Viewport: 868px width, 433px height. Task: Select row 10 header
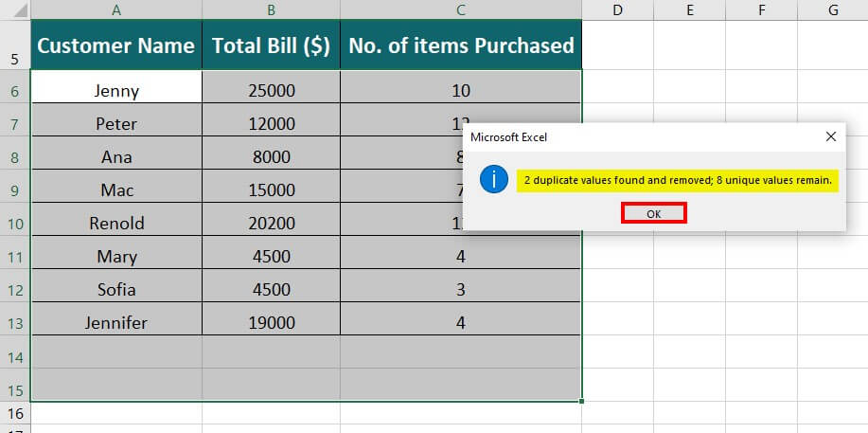tap(15, 220)
